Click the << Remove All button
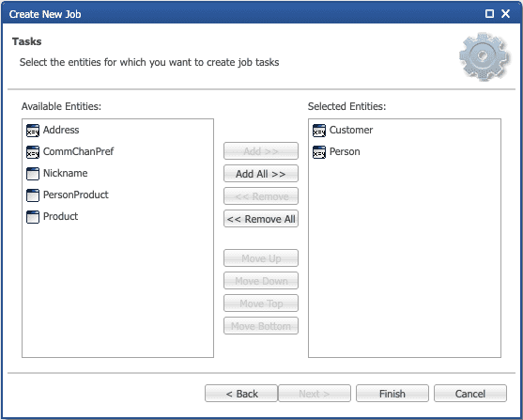523x420 pixels. [x=261, y=219]
